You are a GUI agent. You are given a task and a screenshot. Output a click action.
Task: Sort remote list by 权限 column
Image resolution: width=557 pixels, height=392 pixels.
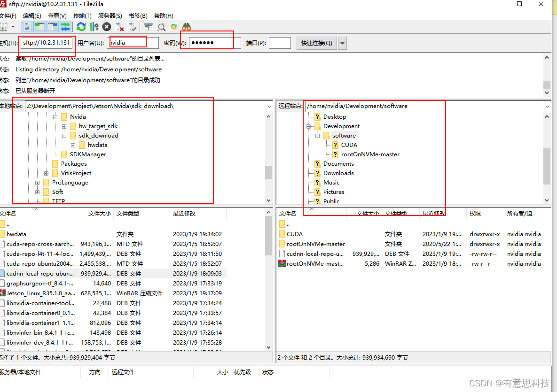(485, 213)
